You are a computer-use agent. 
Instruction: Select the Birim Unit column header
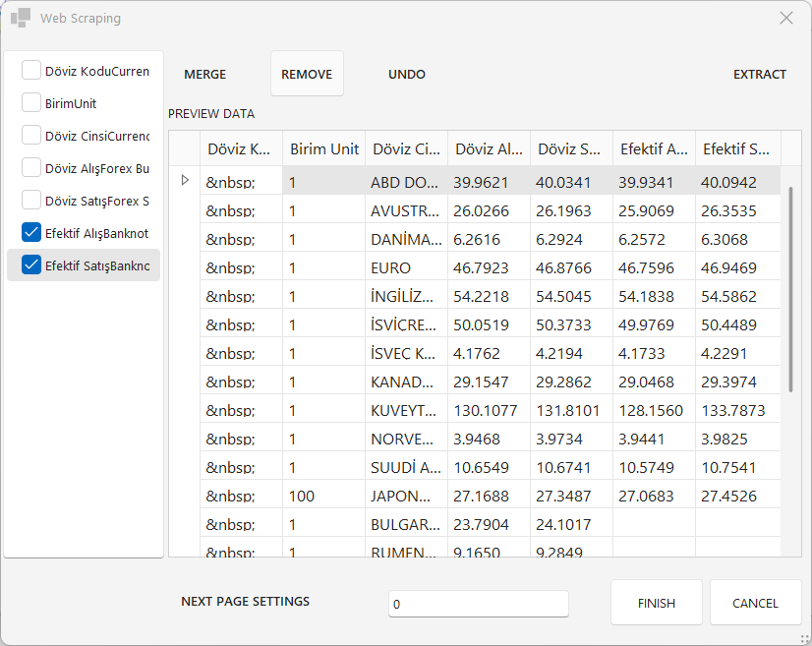coord(323,149)
